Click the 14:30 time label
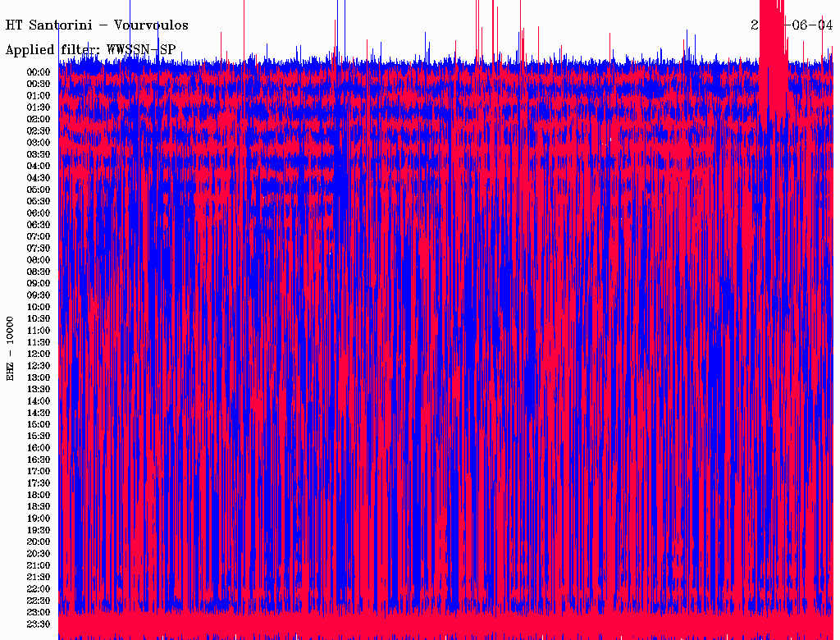The width and height of the screenshot is (840, 640). 39,413
